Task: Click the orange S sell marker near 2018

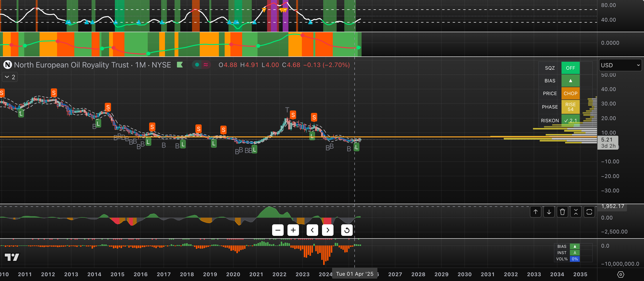Action: pyautogui.click(x=199, y=129)
